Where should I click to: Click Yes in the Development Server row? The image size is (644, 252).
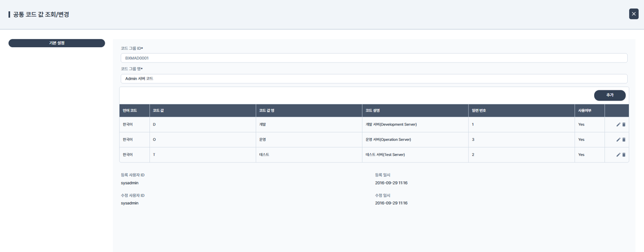[581, 124]
